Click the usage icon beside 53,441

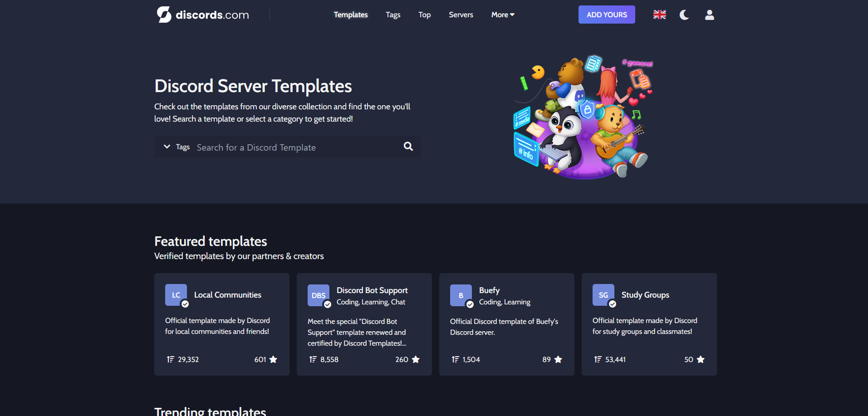598,359
